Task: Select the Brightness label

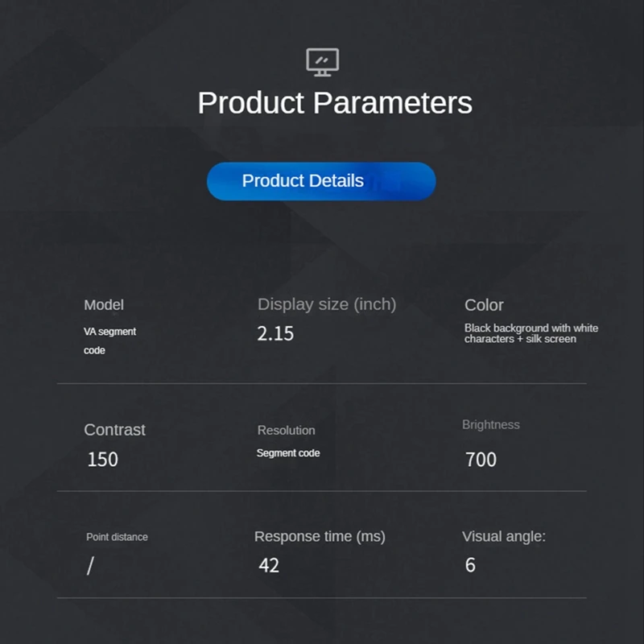Action: [491, 424]
